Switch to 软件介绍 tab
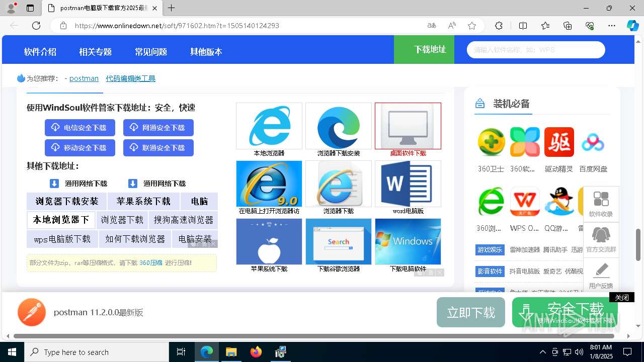 (40, 52)
